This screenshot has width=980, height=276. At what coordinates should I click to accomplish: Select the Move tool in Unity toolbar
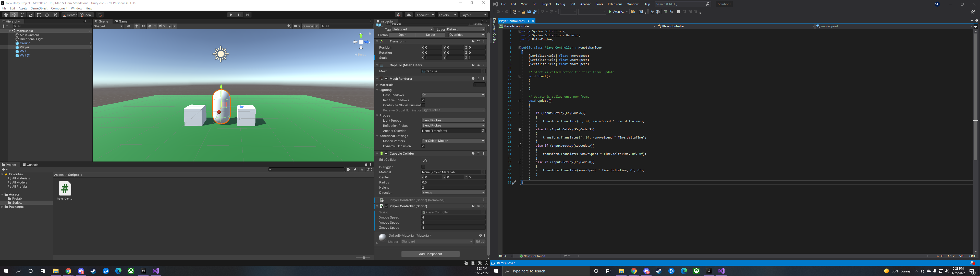[x=14, y=15]
